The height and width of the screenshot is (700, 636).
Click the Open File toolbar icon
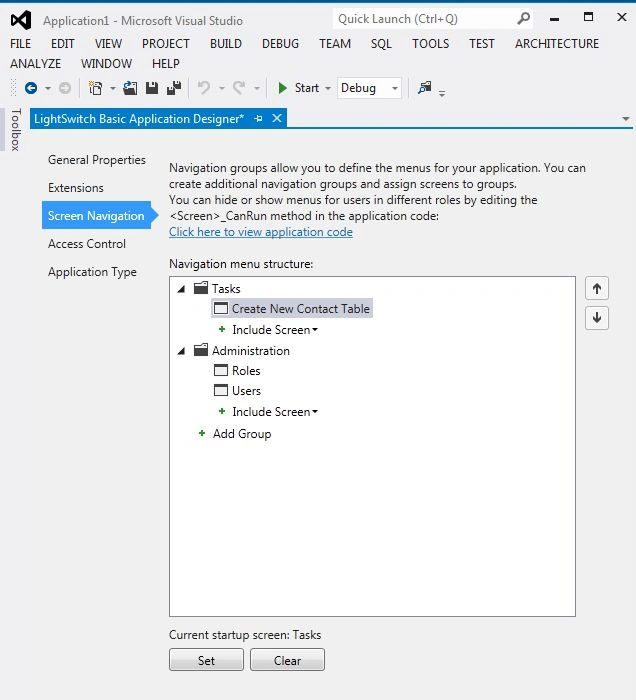pos(130,88)
